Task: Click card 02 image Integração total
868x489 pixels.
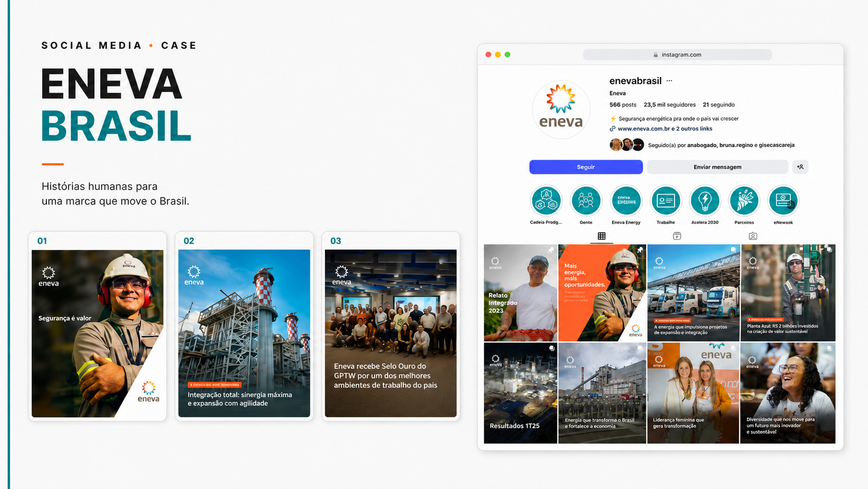Action: click(244, 334)
